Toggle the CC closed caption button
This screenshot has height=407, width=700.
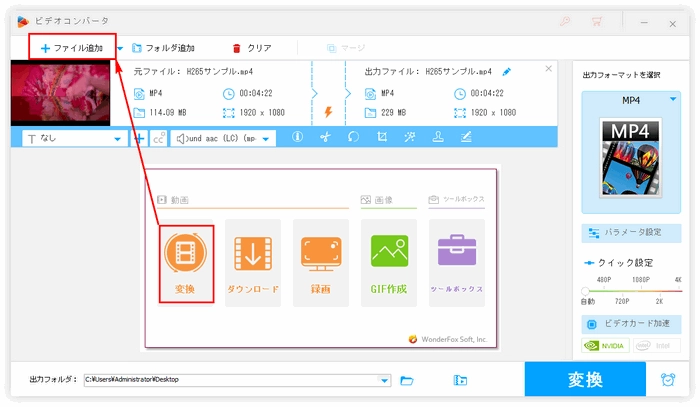coord(158,139)
